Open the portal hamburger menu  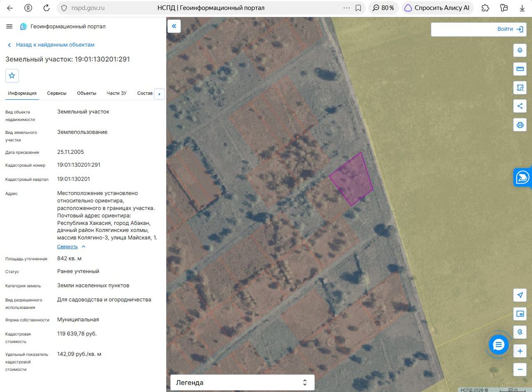click(x=9, y=27)
